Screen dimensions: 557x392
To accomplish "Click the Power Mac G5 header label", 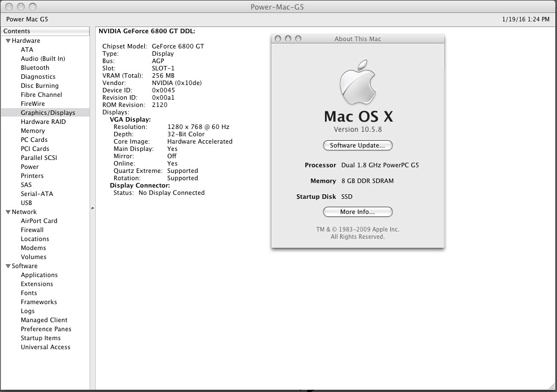I will (x=27, y=19).
